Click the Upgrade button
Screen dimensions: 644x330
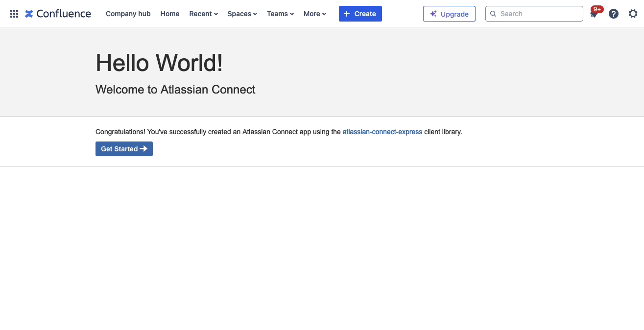449,14
